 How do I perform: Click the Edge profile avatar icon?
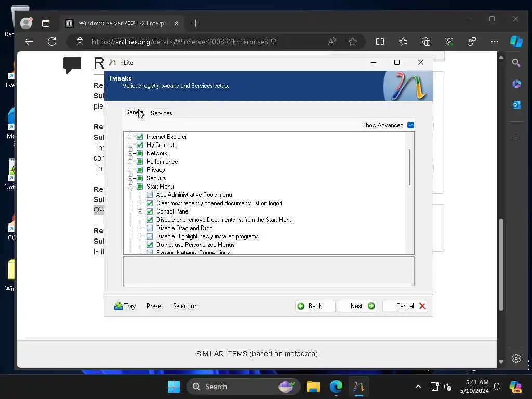click(26, 23)
